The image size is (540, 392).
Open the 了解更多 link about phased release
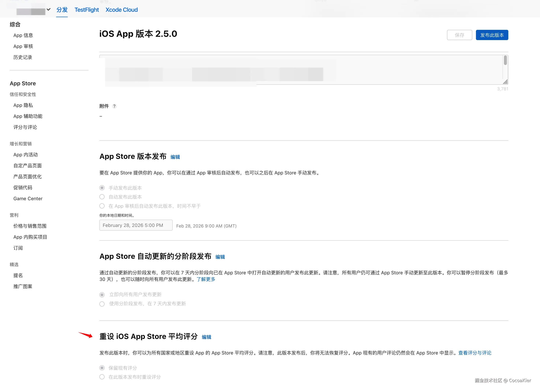206,279
